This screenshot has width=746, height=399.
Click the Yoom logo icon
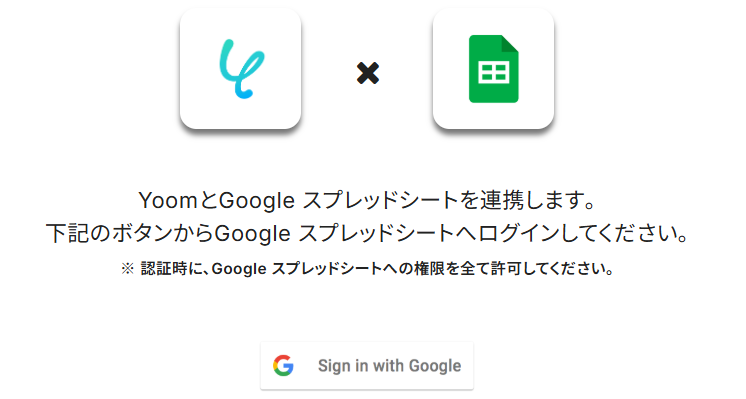(241, 69)
